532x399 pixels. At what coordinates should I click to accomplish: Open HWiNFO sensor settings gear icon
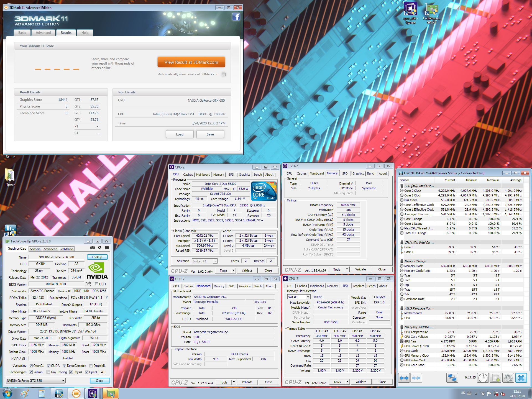click(x=508, y=378)
